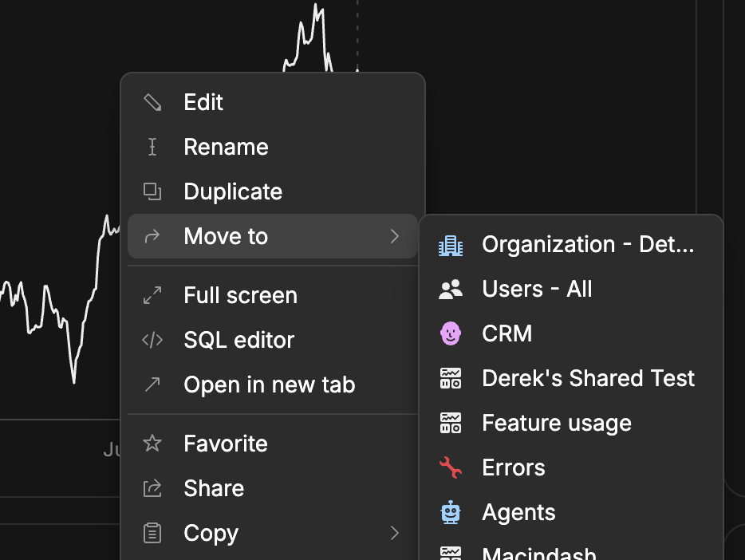Move insight to Feature usage dashboard
Image resolution: width=745 pixels, height=560 pixels.
coord(556,423)
